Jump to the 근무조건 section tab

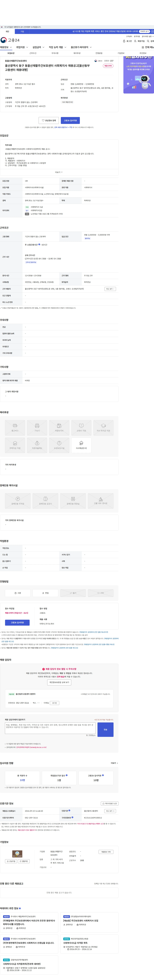tap(33, 53)
